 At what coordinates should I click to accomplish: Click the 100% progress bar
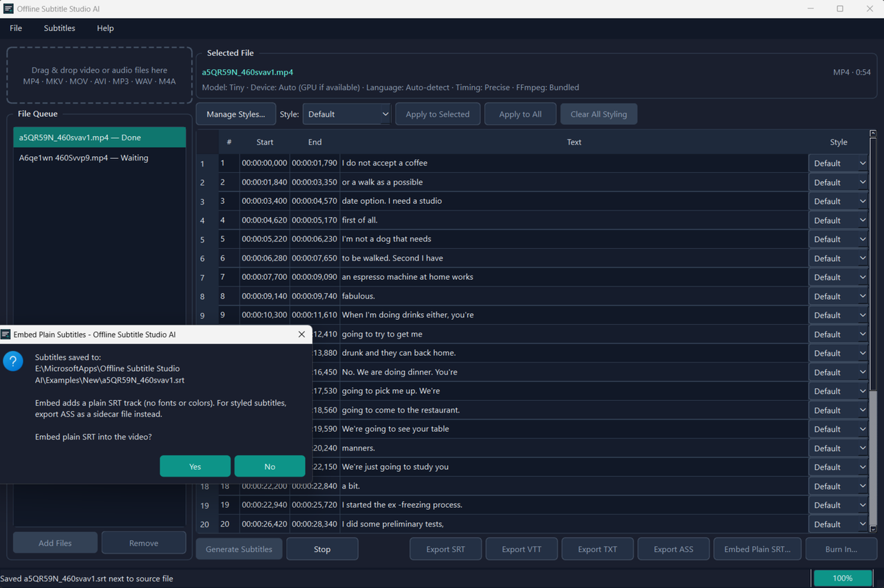[x=842, y=578]
